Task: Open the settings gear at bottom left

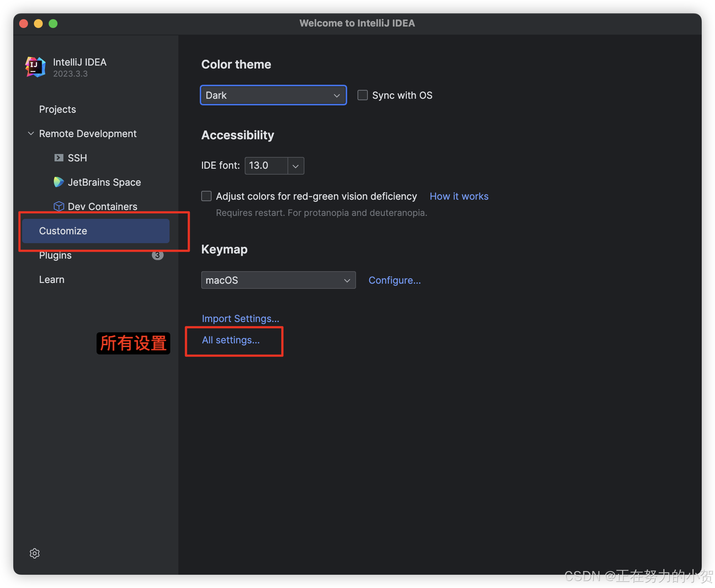Action: click(x=35, y=553)
